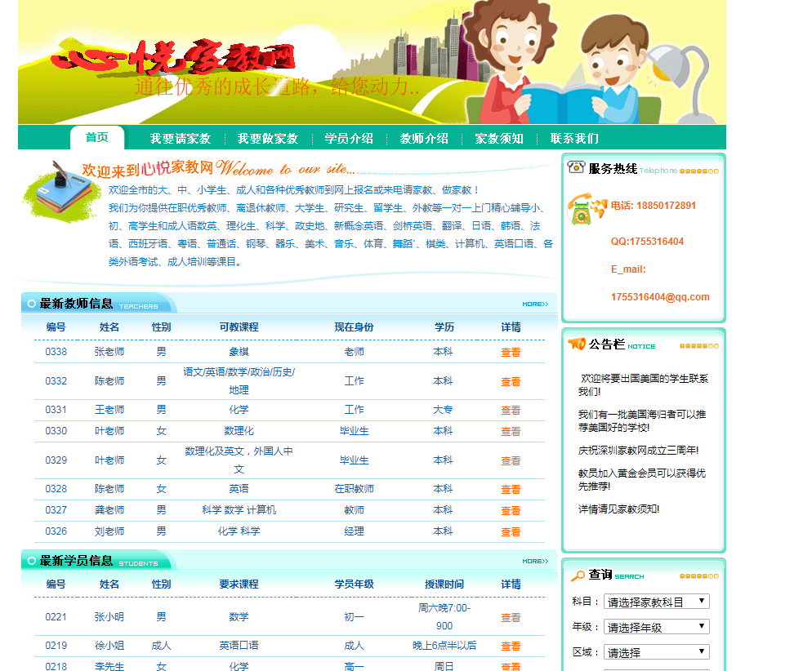The height and width of the screenshot is (671, 812).
Task: Go to the 首页 tab
Action: coord(97,137)
